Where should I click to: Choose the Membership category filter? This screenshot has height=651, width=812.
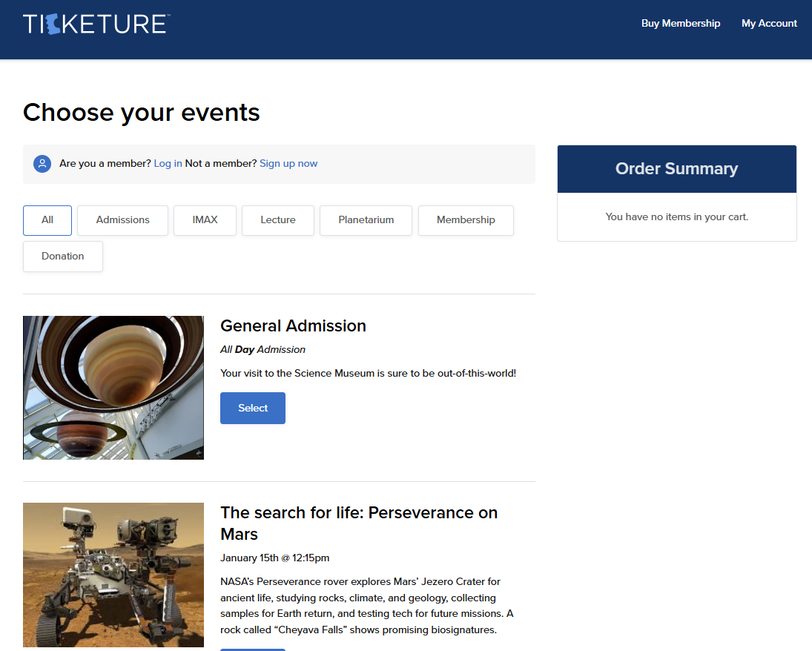click(x=466, y=220)
